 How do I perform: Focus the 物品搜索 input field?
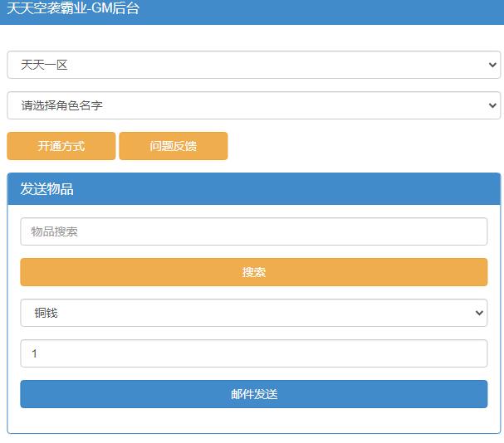tap(253, 231)
